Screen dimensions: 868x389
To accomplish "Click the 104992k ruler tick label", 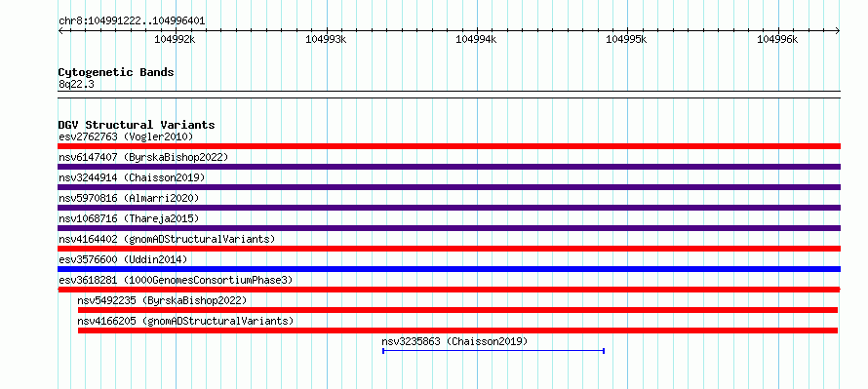I will pos(175,39).
